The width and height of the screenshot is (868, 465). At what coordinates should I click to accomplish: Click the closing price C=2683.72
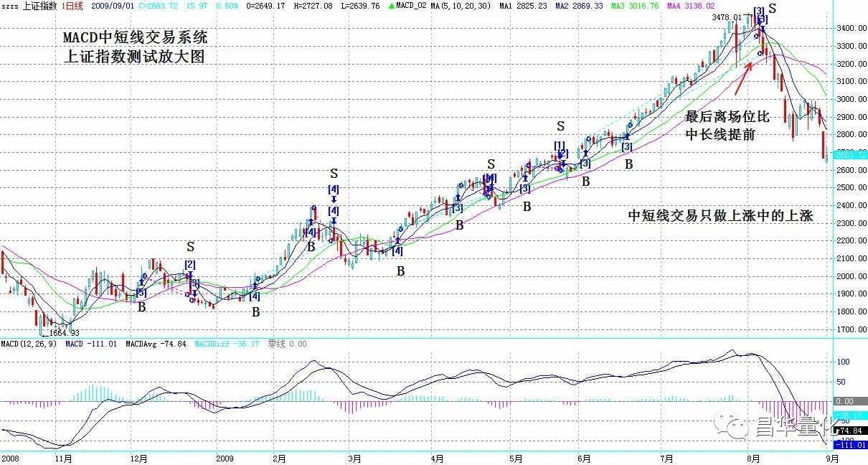156,5
